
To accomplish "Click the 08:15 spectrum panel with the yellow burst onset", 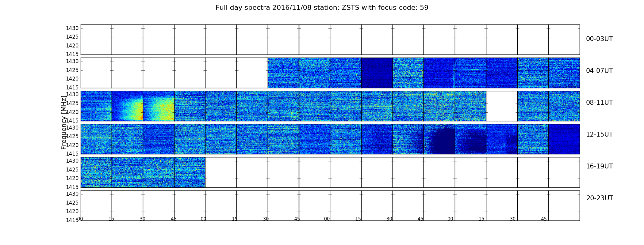I will click(x=127, y=106).
